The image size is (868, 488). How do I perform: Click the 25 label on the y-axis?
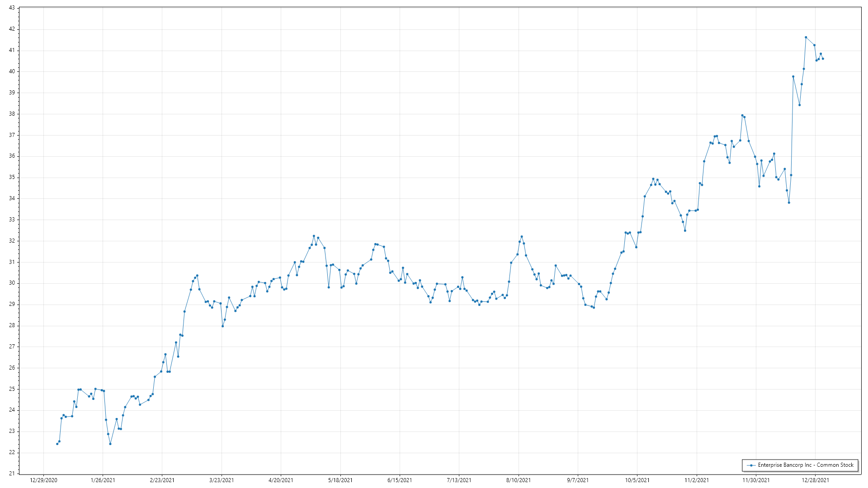point(12,389)
